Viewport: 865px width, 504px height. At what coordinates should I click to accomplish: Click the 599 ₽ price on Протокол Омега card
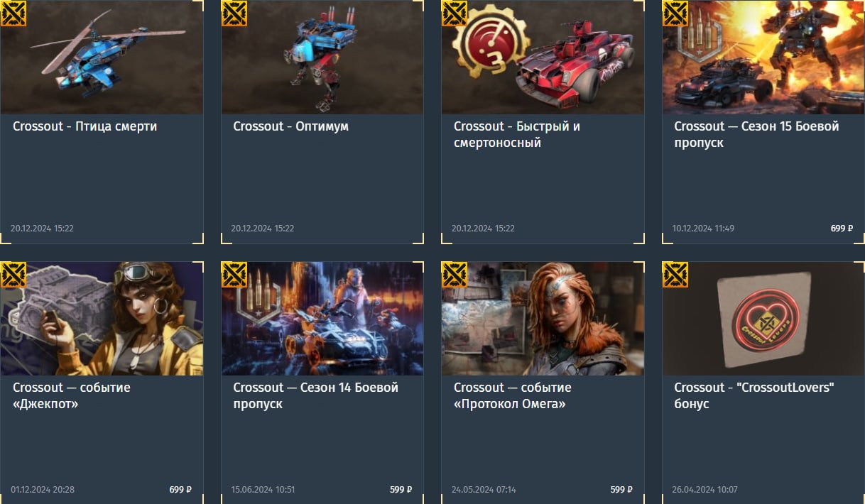coord(621,490)
